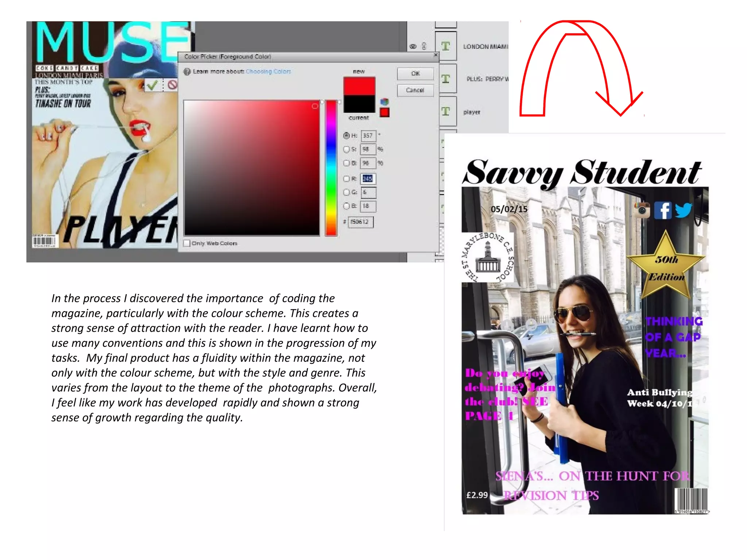Select the G green radio button
The height and width of the screenshot is (560, 747).
click(x=347, y=192)
